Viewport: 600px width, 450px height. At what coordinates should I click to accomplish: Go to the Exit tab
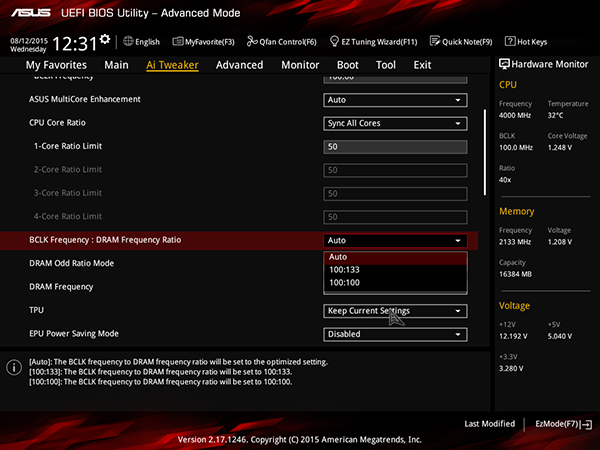(x=422, y=65)
